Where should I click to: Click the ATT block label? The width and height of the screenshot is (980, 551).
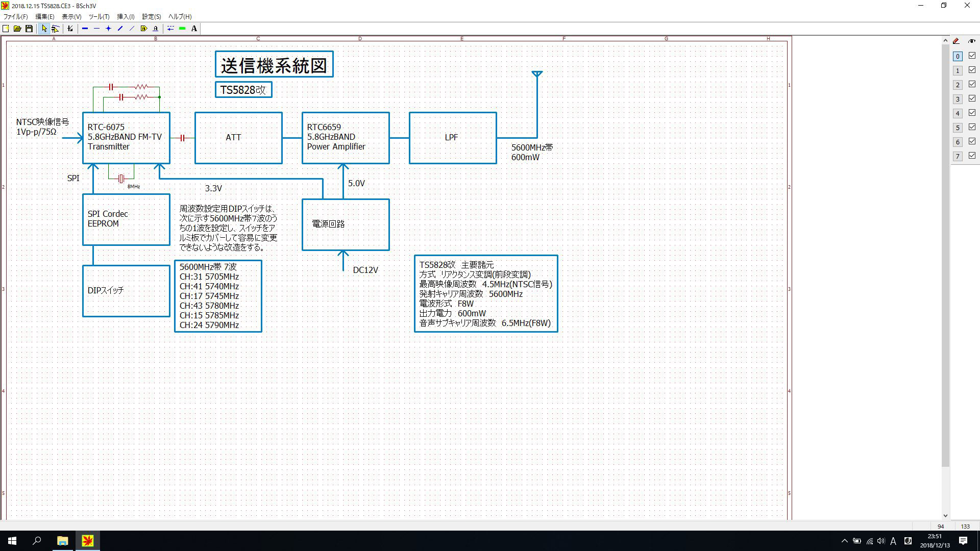(233, 137)
